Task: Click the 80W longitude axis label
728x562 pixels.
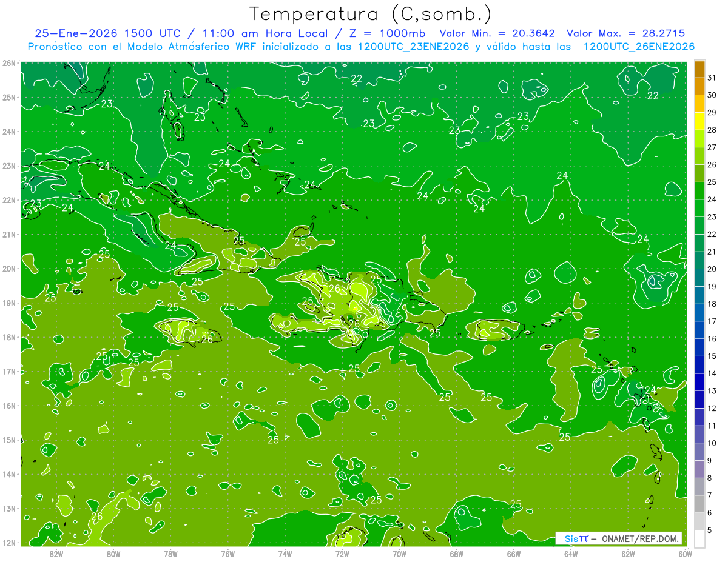Action: pyautogui.click(x=113, y=554)
